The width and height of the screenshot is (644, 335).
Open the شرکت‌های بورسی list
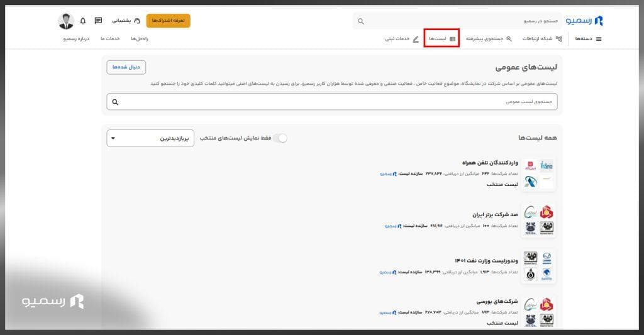pyautogui.click(x=497, y=301)
